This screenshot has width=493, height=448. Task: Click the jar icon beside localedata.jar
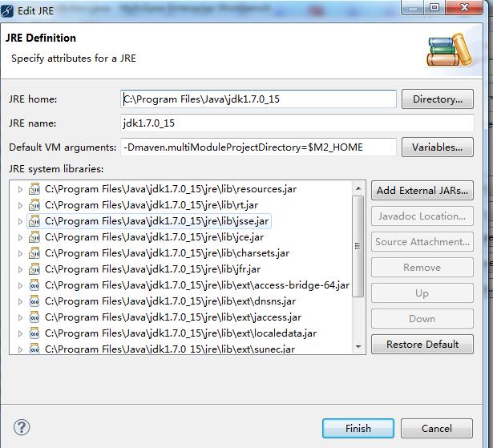coord(34,333)
